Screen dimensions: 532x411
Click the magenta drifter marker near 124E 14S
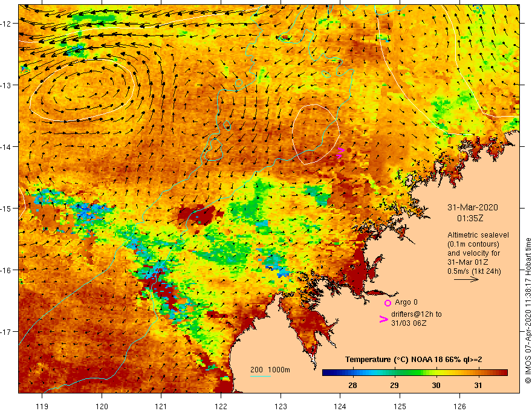point(340,152)
